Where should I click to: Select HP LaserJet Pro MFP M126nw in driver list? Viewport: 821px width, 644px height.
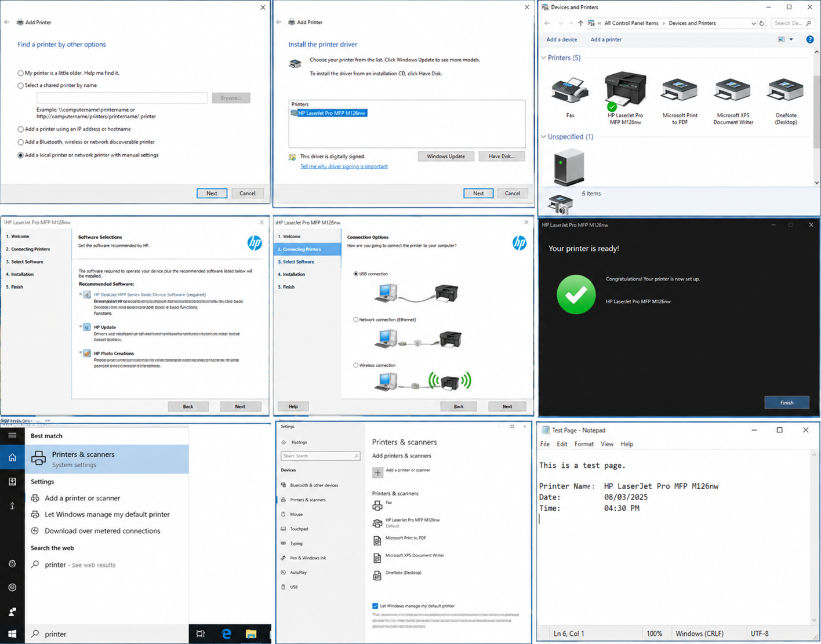point(332,113)
